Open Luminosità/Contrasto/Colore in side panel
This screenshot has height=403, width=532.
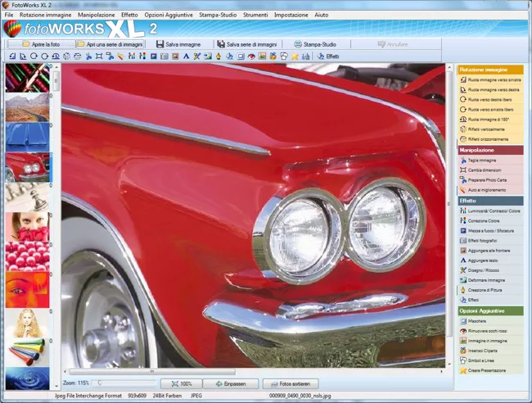490,211
